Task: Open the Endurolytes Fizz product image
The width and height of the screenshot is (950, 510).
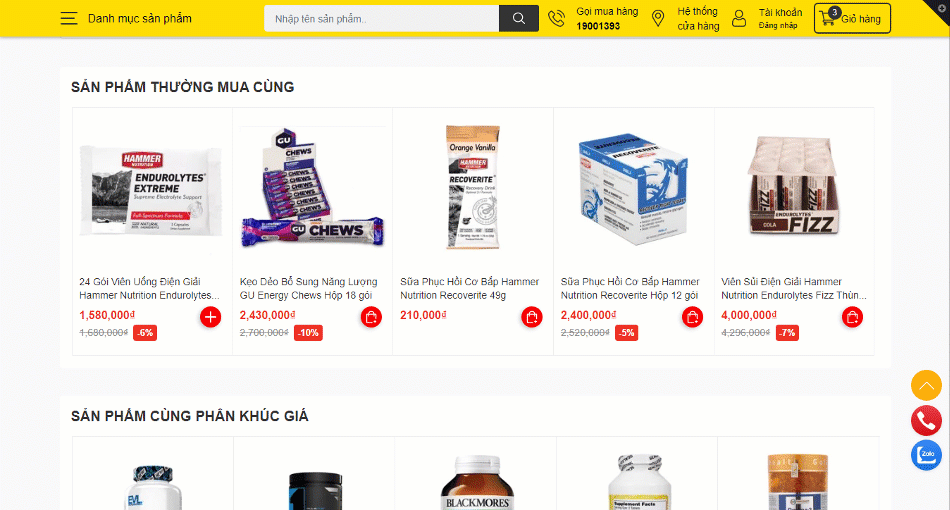Action: 794,186
